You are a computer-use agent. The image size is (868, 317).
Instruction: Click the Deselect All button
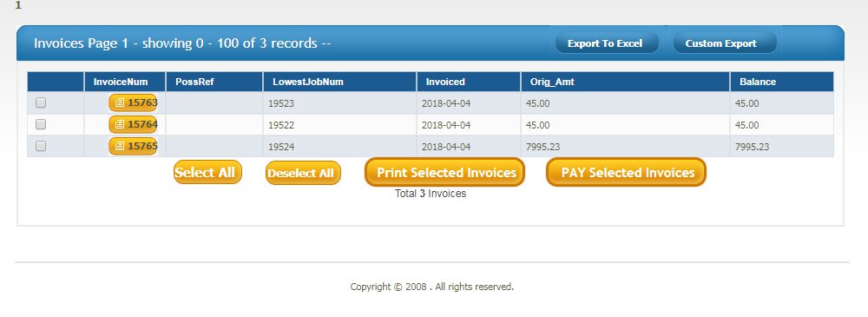coord(303,173)
